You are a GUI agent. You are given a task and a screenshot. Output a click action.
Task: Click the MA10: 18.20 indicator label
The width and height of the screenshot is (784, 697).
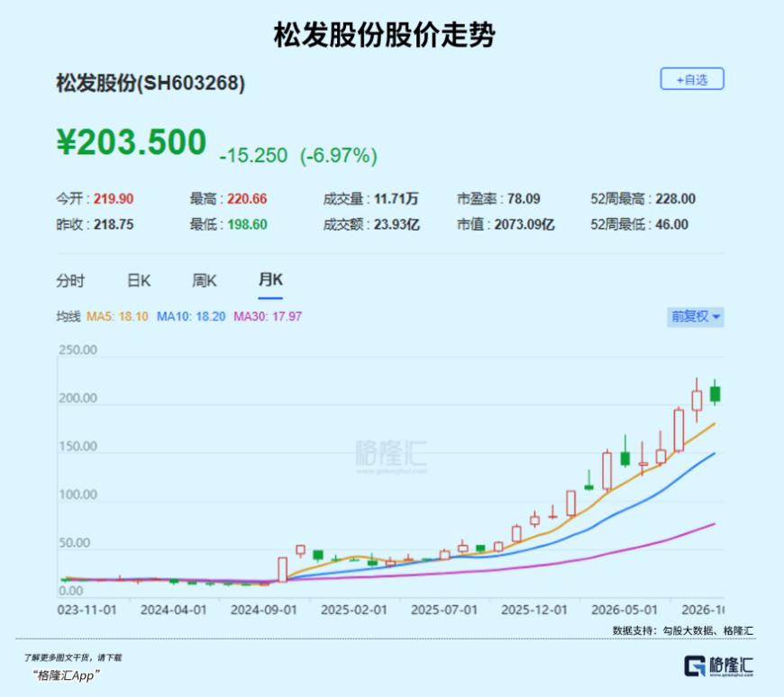tap(191, 316)
